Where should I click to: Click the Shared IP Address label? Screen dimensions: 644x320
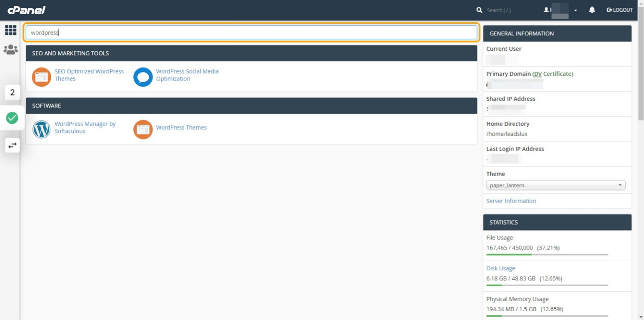point(511,99)
